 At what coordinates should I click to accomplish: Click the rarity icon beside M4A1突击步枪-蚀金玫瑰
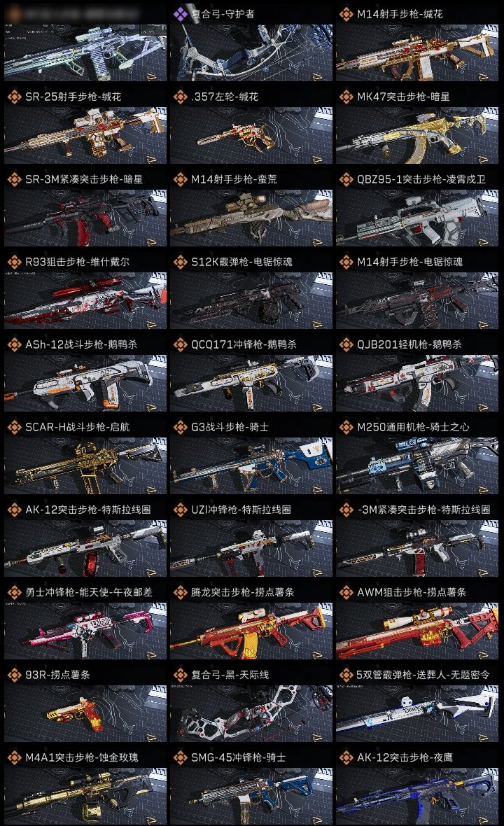pyautogui.click(x=14, y=757)
